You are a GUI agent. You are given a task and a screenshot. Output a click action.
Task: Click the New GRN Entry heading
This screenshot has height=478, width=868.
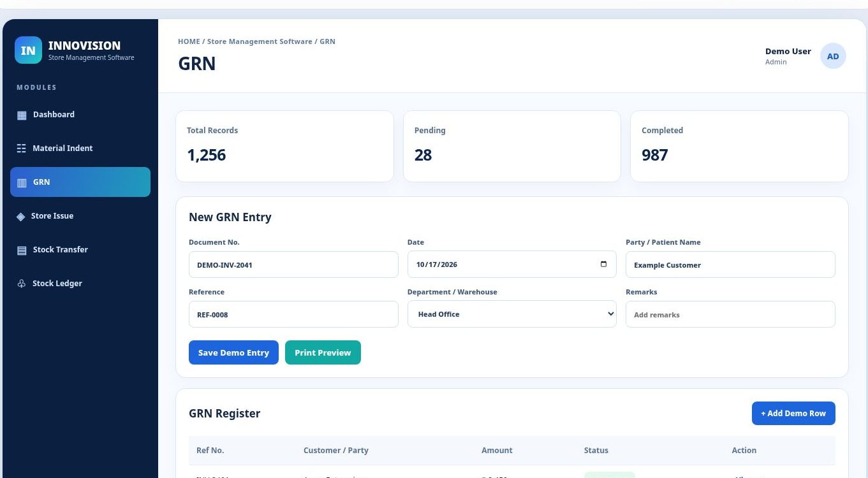pos(230,217)
